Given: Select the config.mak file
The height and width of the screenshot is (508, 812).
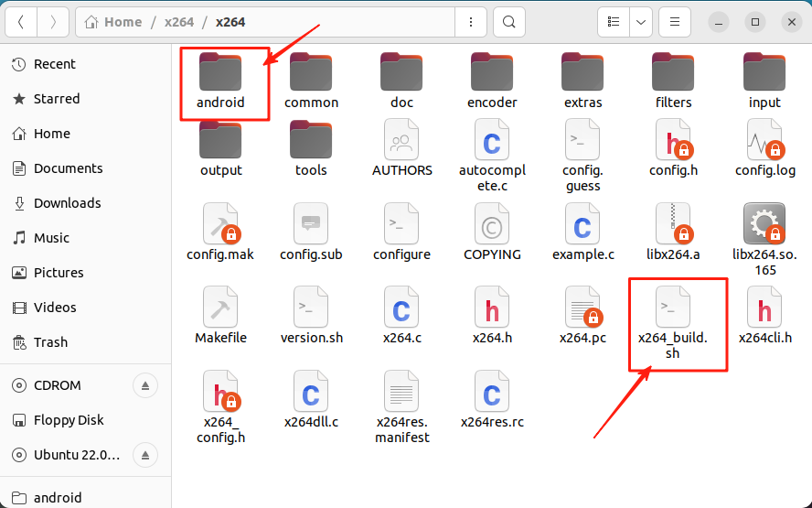Looking at the screenshot, I should click(x=220, y=232).
